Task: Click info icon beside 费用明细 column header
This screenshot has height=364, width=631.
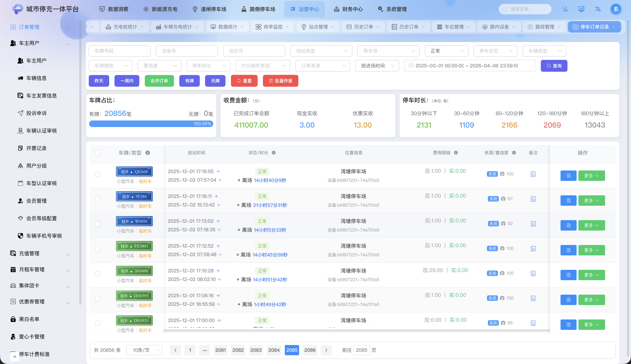Action: [456, 153]
